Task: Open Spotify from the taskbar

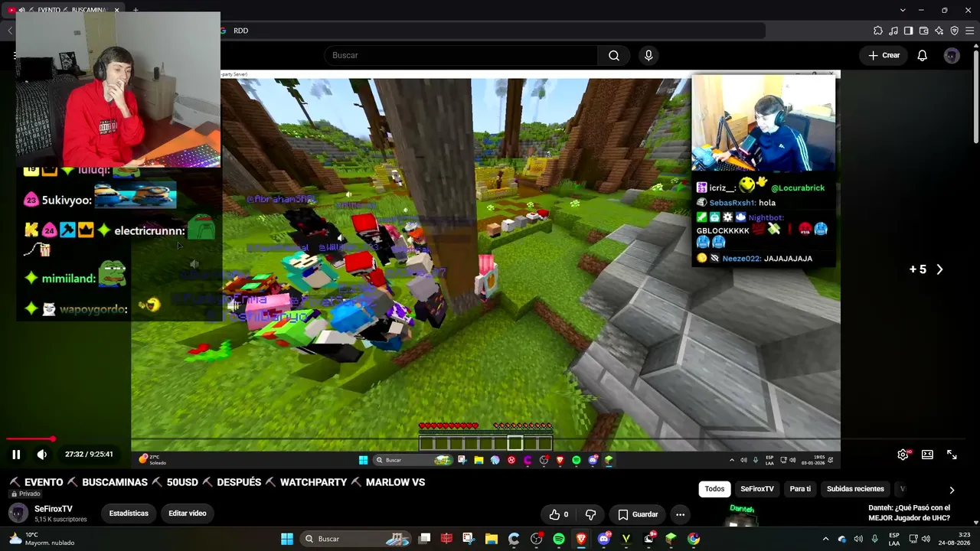Action: (559, 539)
